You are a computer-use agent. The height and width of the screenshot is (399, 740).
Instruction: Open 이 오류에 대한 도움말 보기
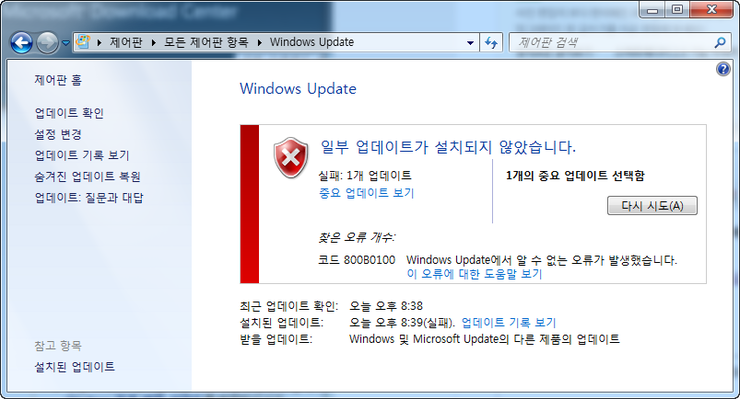pos(474,274)
